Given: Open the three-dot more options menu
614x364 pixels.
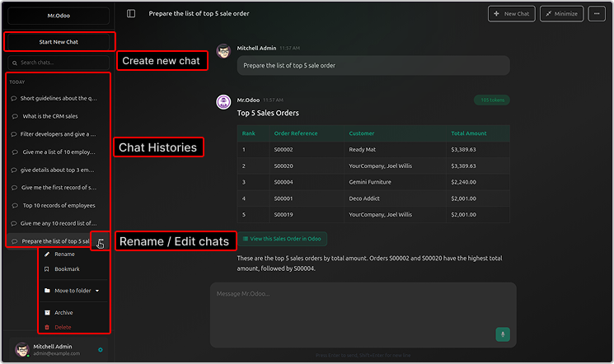Looking at the screenshot, I should [598, 14].
